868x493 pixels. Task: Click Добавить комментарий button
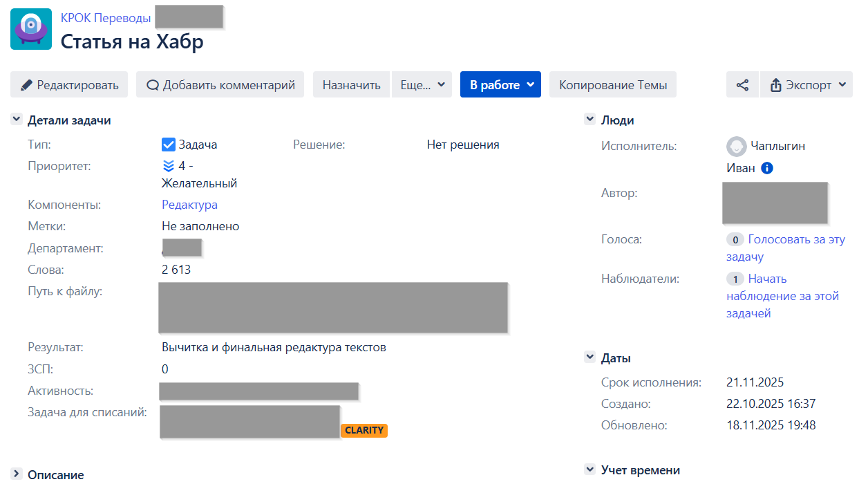220,85
